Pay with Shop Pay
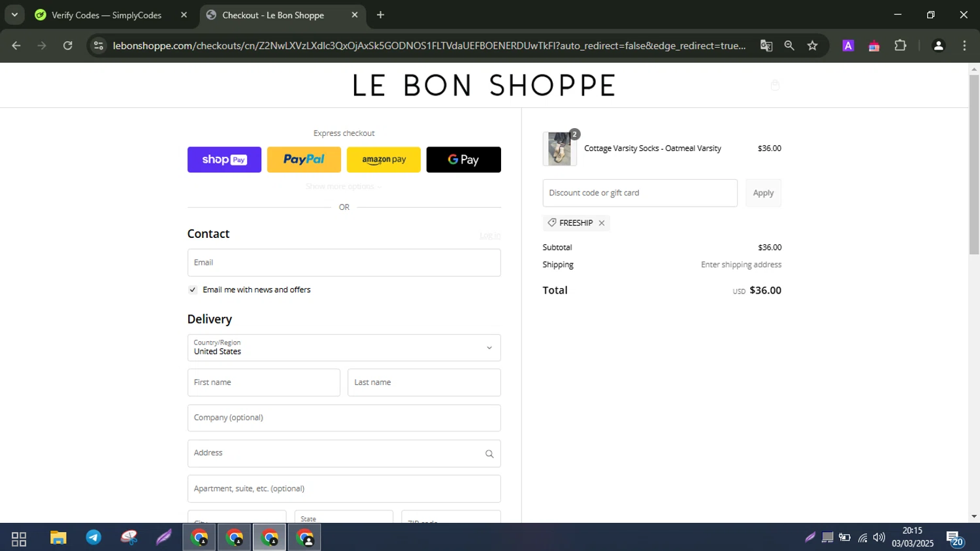 point(224,159)
